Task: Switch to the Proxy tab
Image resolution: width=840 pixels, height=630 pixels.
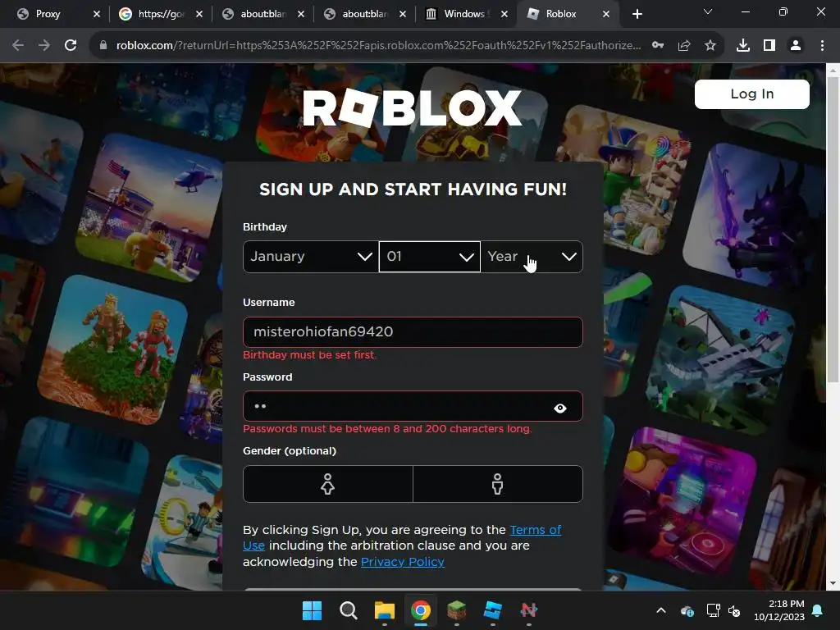Action: [48, 14]
